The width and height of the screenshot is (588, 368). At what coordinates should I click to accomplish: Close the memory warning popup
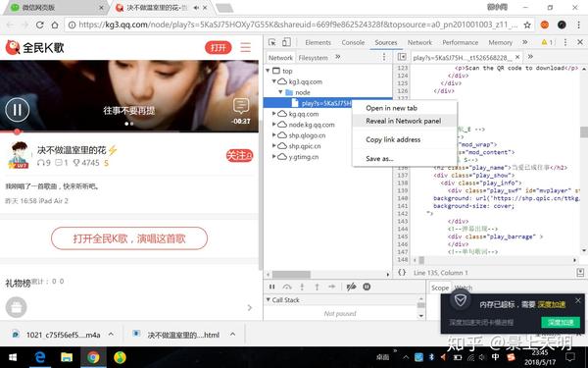click(x=578, y=300)
